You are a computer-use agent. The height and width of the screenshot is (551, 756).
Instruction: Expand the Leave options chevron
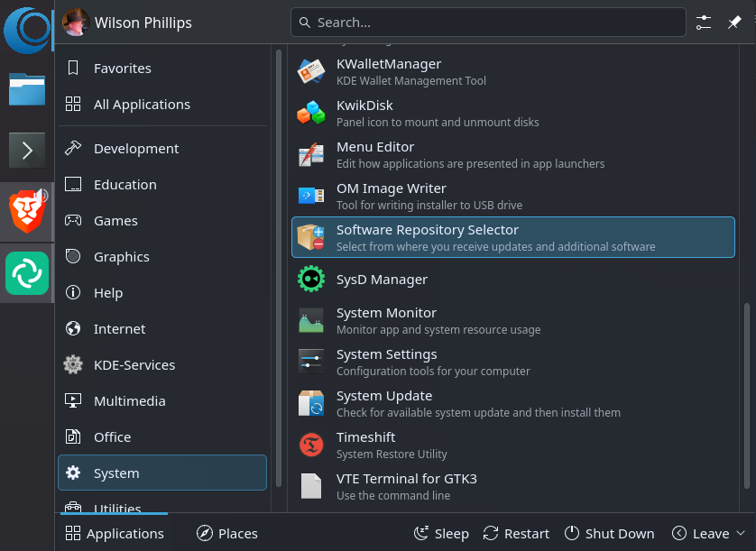pos(741,533)
